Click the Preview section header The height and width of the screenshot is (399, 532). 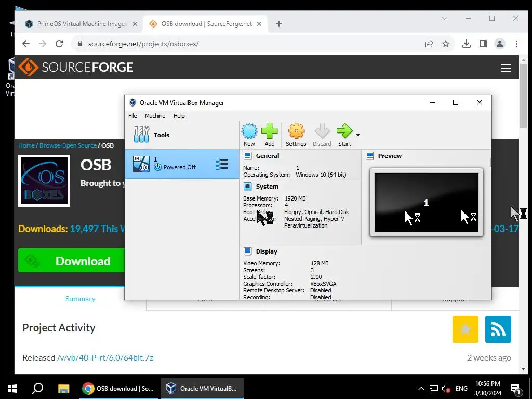(390, 156)
